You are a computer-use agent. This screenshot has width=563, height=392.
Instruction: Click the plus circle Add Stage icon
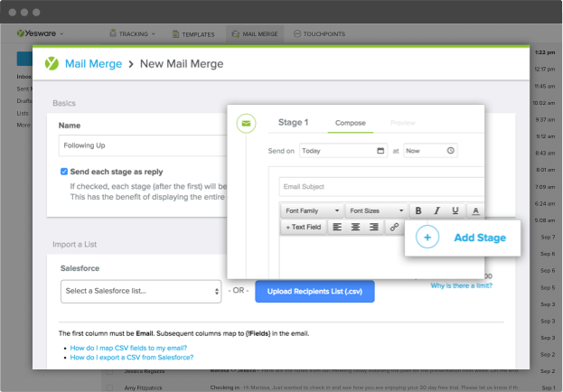pyautogui.click(x=427, y=238)
